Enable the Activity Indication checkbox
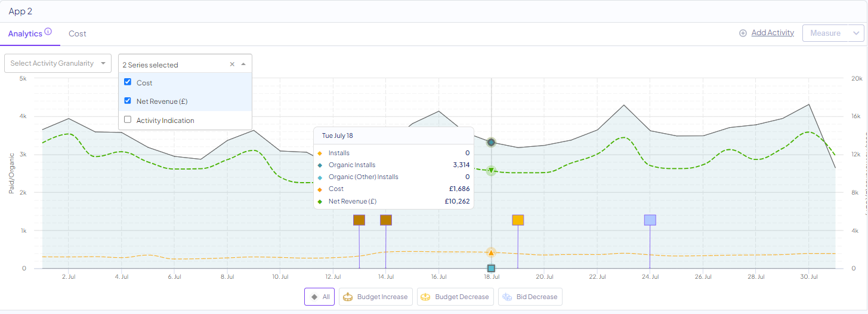The width and height of the screenshot is (868, 314). coord(128,120)
